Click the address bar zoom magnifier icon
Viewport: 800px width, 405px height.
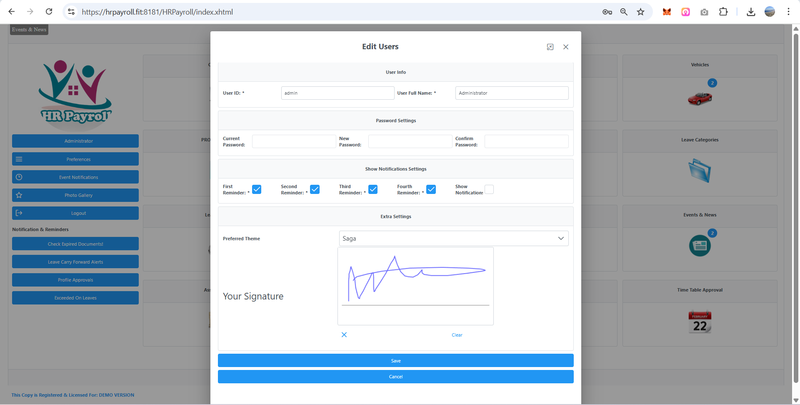(624, 12)
